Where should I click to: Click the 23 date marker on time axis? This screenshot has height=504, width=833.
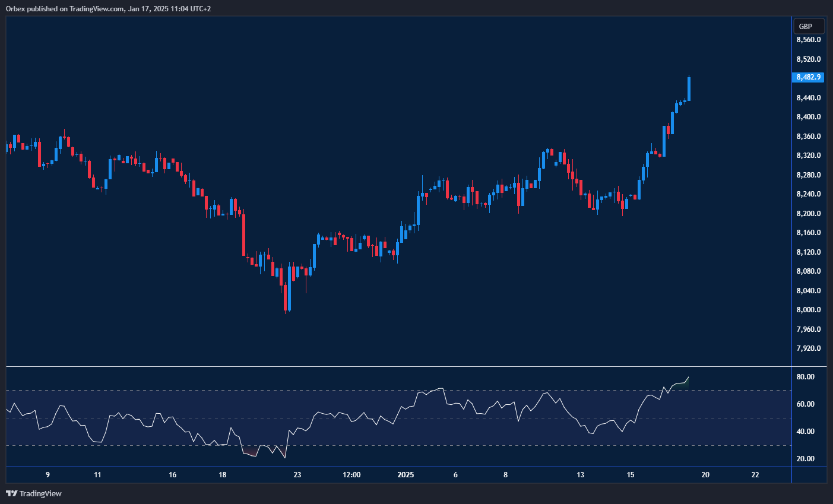pos(297,475)
